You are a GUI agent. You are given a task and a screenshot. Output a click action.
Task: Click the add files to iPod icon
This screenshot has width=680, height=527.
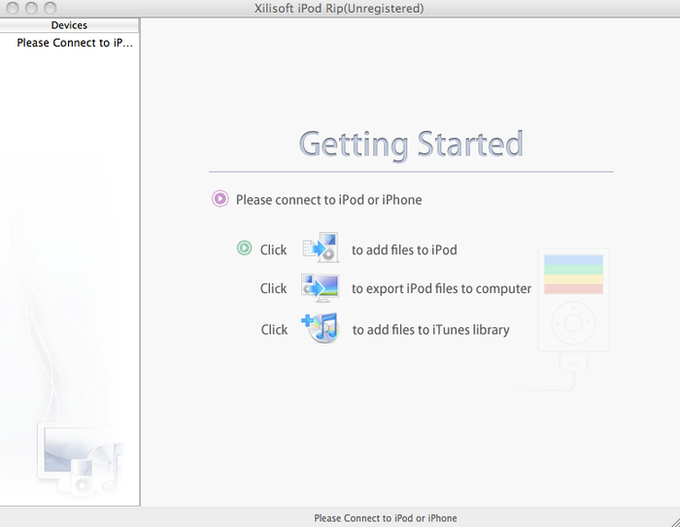pyautogui.click(x=320, y=247)
